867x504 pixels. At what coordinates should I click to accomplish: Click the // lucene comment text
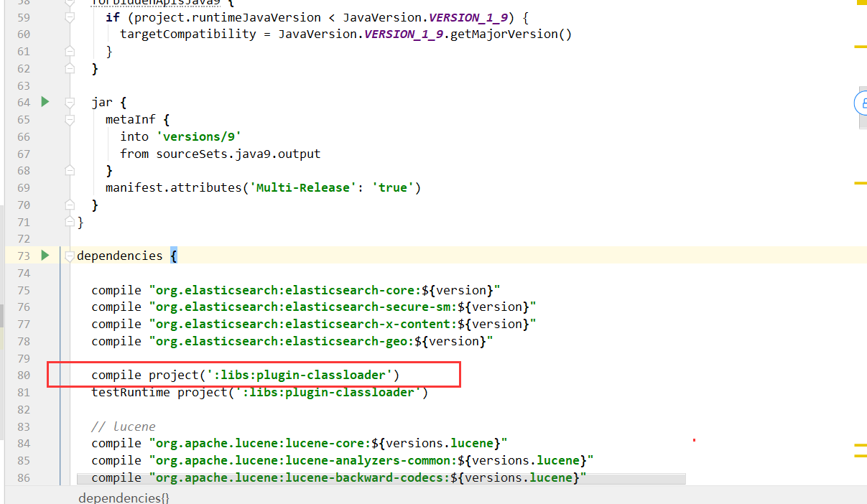(x=122, y=426)
